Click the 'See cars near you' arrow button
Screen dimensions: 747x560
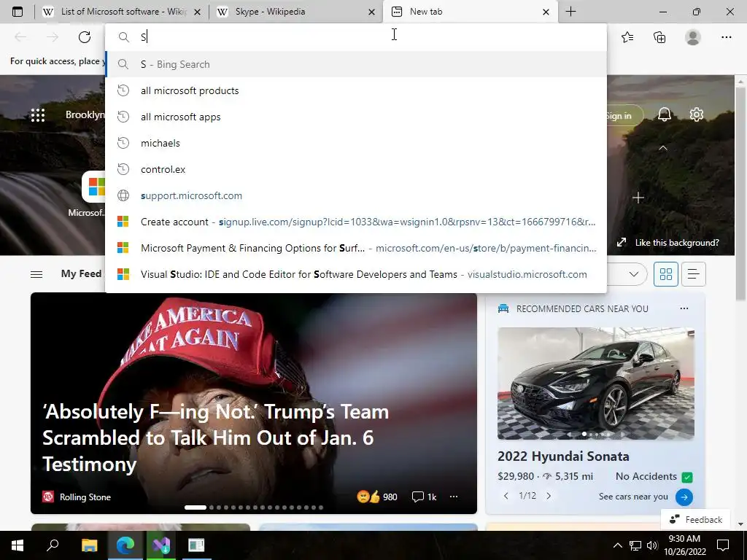click(684, 497)
